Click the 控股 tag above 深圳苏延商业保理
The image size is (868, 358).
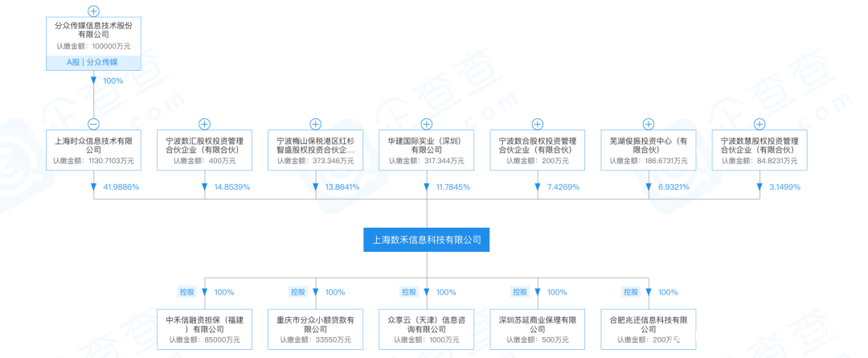point(520,292)
